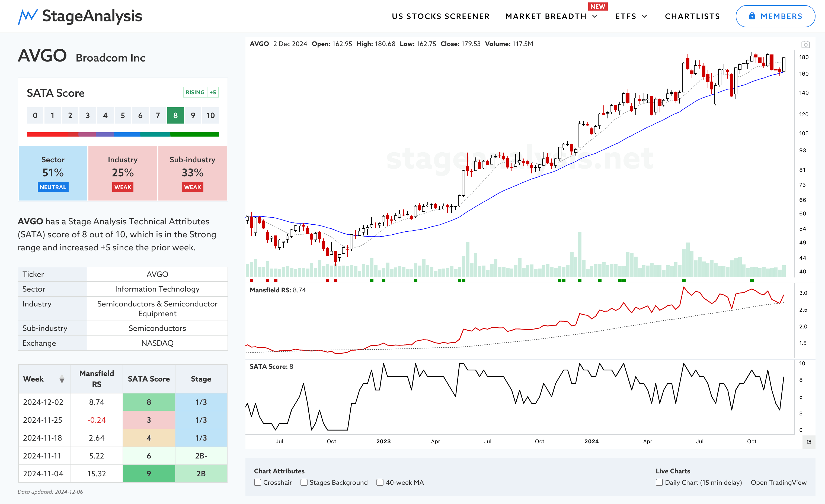Click the SATA Score column header
The width and height of the screenshot is (825, 504).
[149, 379]
